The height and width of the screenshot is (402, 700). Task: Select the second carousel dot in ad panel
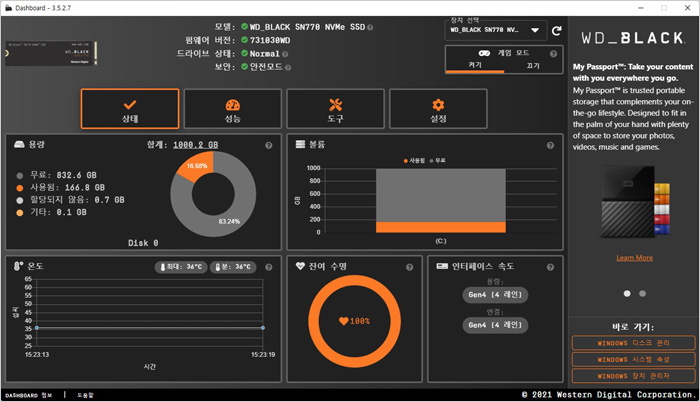[x=642, y=293]
